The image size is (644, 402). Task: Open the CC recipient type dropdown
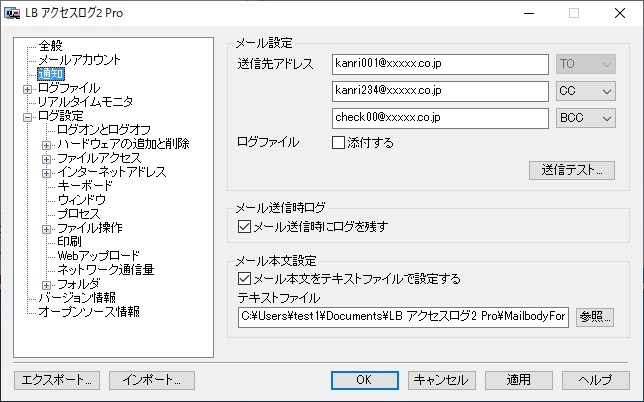click(x=585, y=92)
